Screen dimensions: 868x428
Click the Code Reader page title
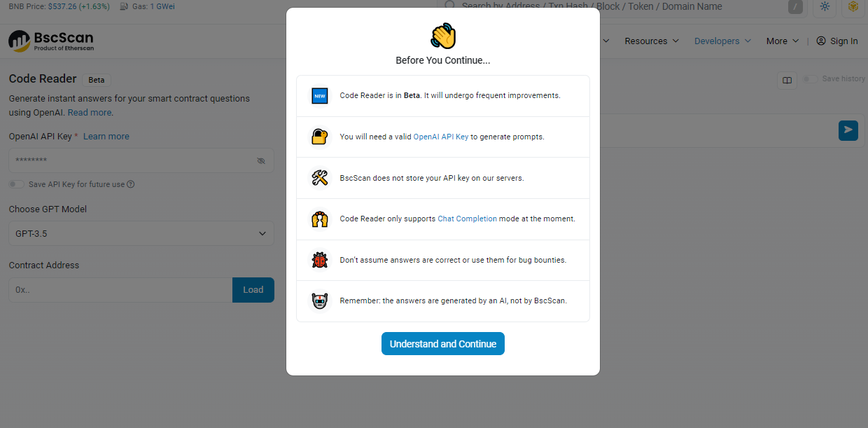(x=43, y=78)
